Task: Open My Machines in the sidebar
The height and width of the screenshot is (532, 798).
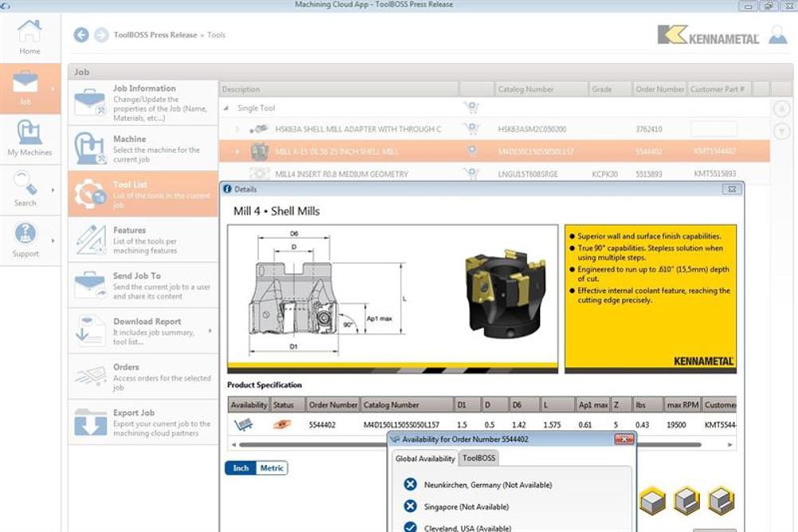Action: click(x=29, y=138)
